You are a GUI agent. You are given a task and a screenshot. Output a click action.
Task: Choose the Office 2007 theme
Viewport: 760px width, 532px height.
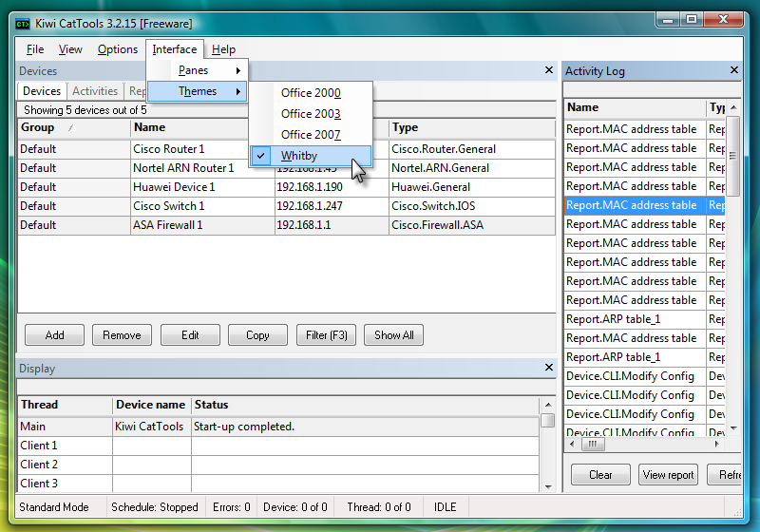[311, 135]
